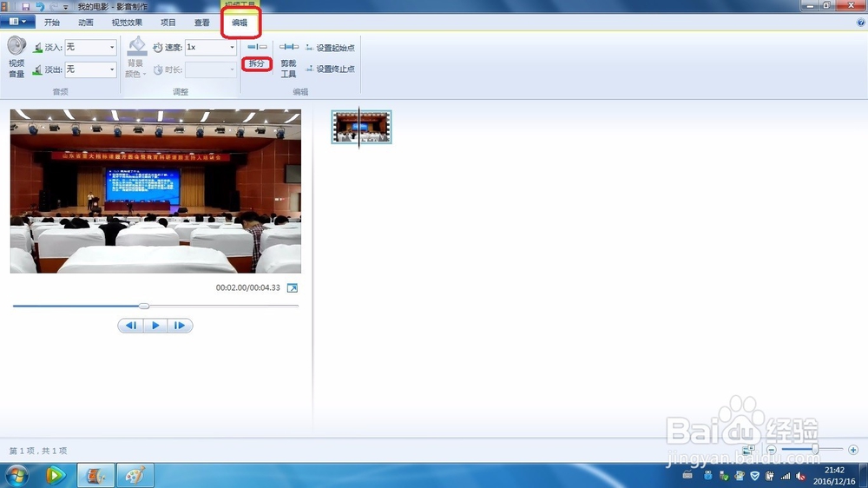The width and height of the screenshot is (868, 488).
Task: Open the Quick Access Toolbar customize arrow
Action: pos(66,7)
